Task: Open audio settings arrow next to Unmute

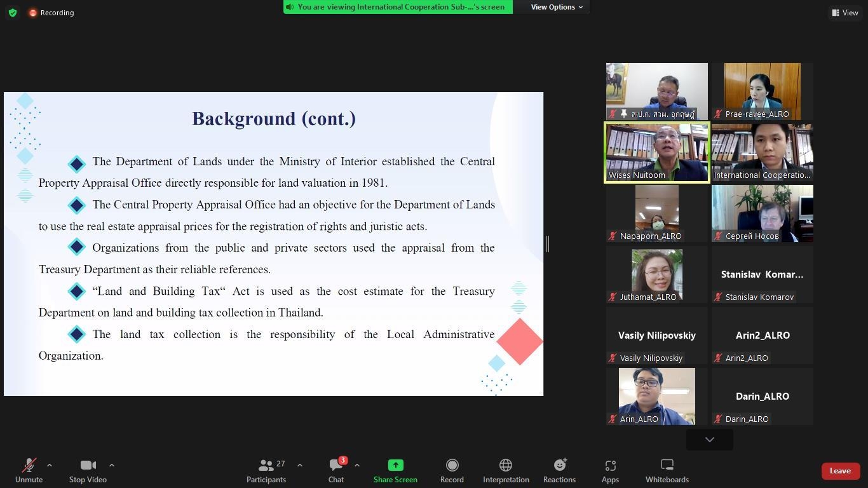Action: (x=50, y=465)
